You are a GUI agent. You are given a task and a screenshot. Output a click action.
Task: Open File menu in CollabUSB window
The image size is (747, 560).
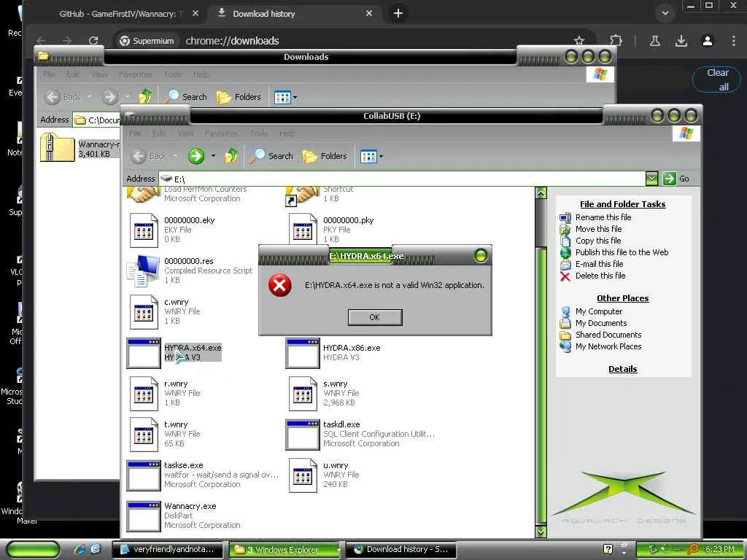click(x=135, y=133)
